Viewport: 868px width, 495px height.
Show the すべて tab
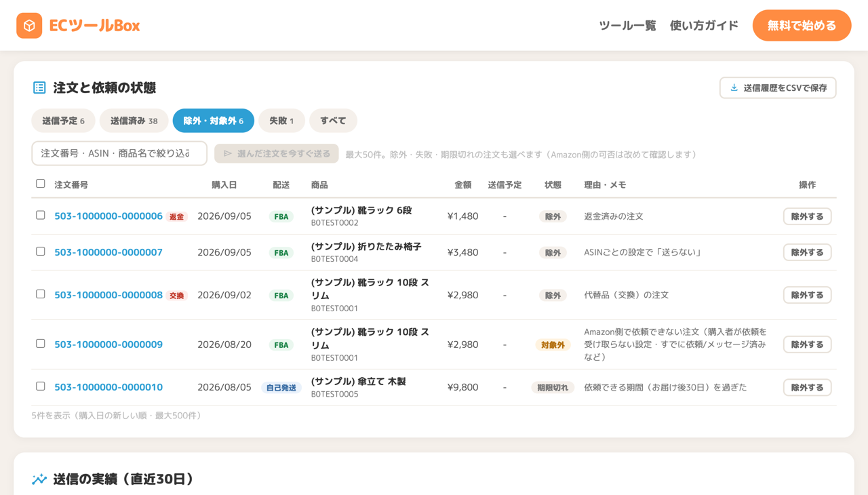333,121
